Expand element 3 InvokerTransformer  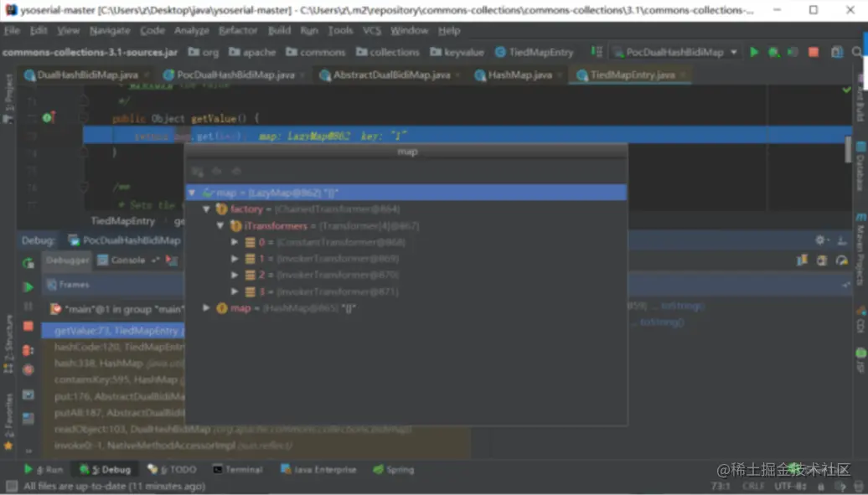tap(235, 291)
